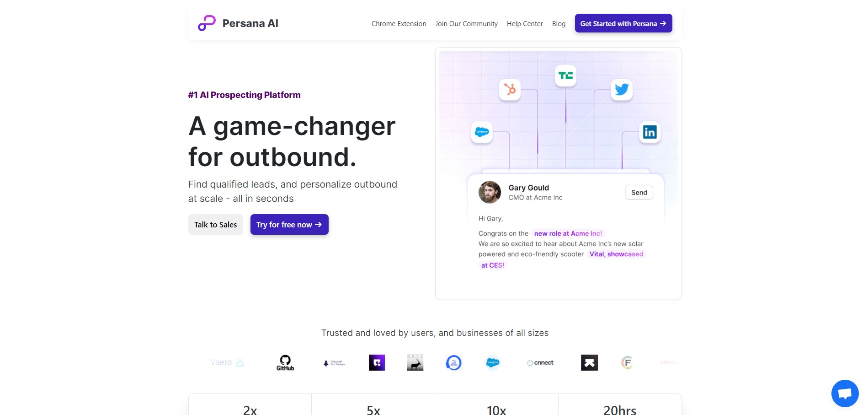Click Gary Gould's profile photo
Image resolution: width=868 pixels, height=415 pixels.
pos(490,192)
